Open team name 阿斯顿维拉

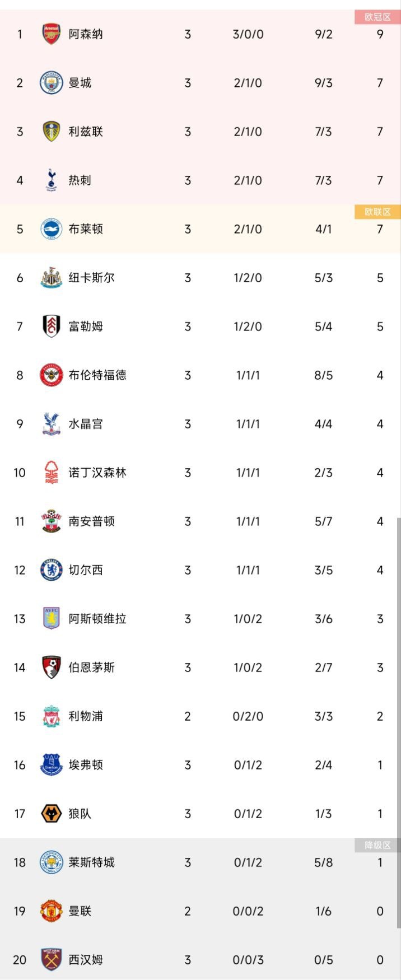pyautogui.click(x=97, y=619)
